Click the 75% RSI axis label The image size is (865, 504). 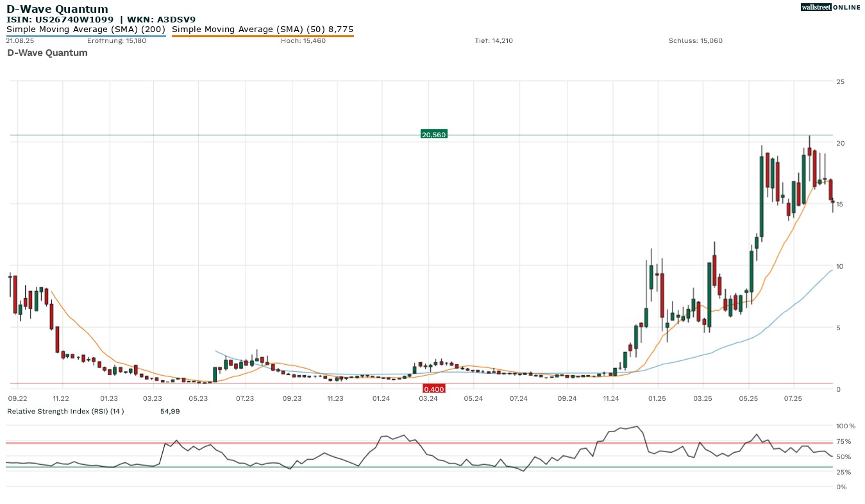(843, 441)
